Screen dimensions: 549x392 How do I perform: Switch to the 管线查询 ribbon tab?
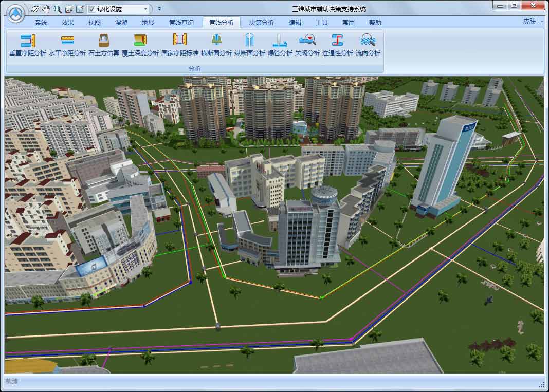coord(181,23)
